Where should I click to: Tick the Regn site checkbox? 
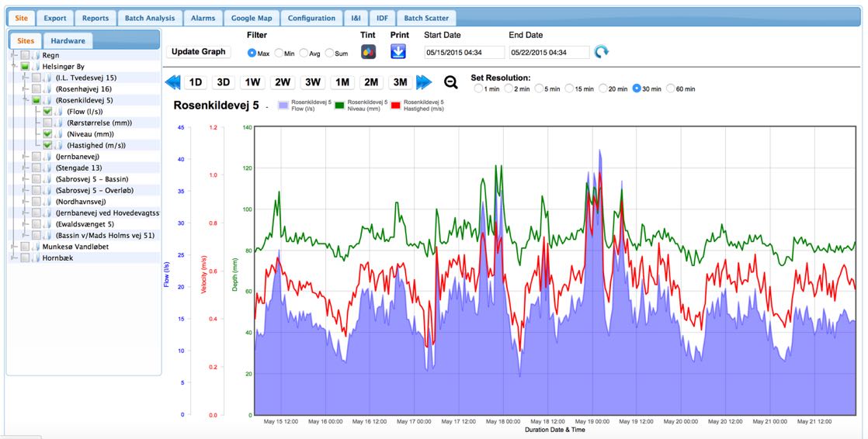pos(26,55)
